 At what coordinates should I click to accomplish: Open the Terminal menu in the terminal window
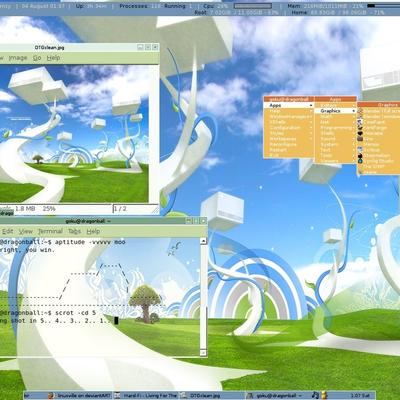(x=50, y=231)
